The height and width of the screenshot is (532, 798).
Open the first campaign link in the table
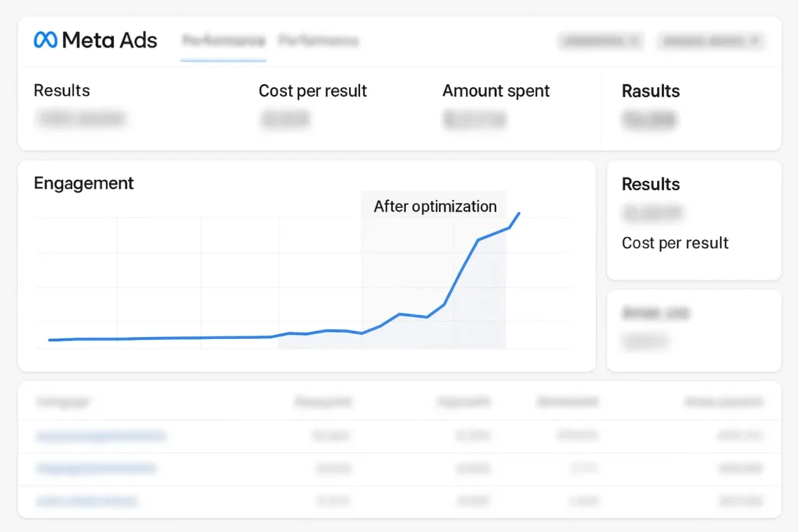coord(101,436)
